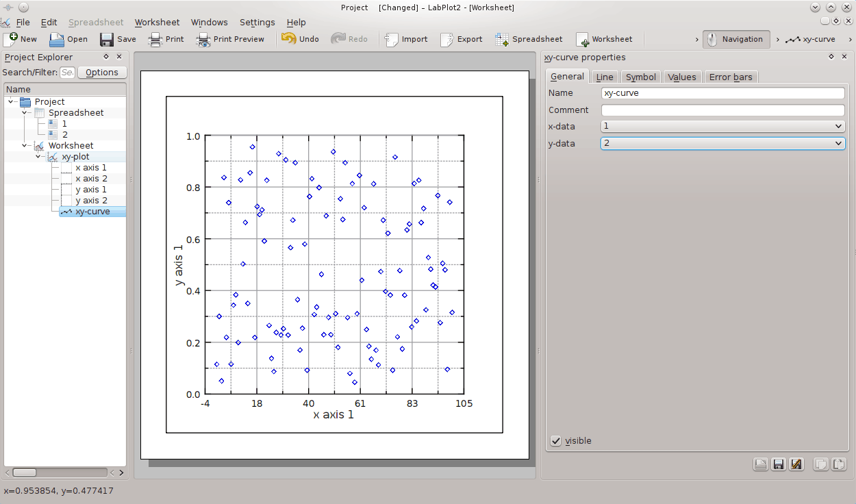Collapse the Spreadsheet tree node

tap(25, 112)
